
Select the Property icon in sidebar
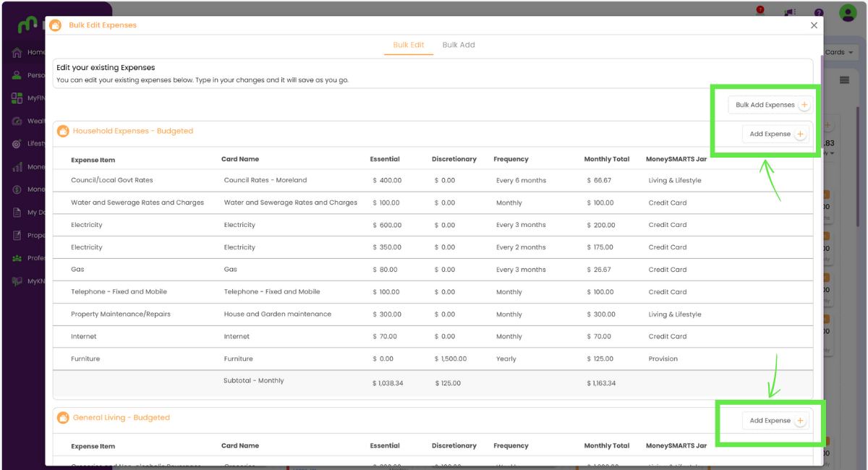(x=17, y=235)
